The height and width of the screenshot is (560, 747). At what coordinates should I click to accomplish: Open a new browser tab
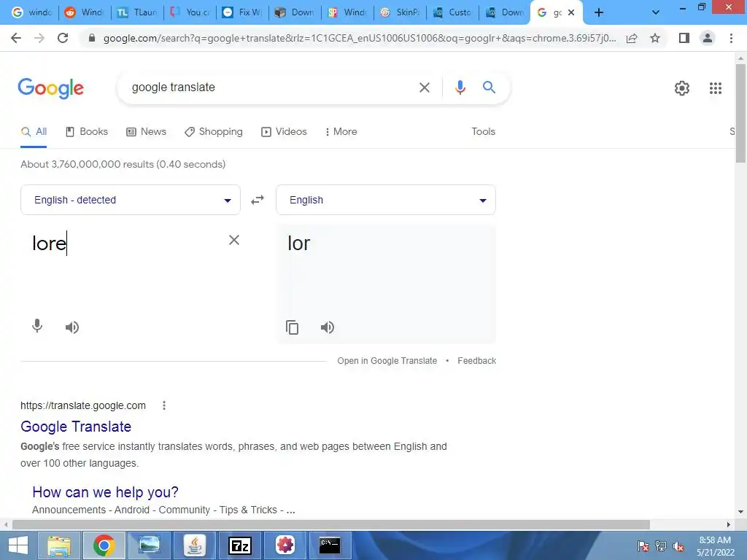599,13
